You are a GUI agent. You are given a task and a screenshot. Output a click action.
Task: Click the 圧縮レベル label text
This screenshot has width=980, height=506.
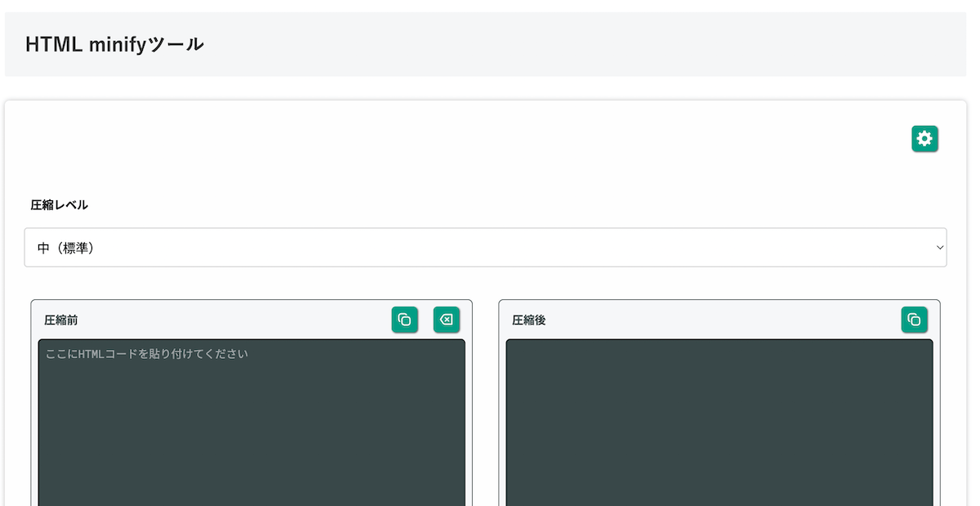click(x=58, y=204)
